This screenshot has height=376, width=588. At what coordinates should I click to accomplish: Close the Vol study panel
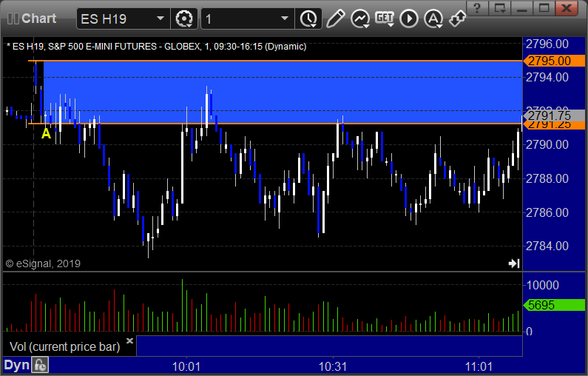129,340
